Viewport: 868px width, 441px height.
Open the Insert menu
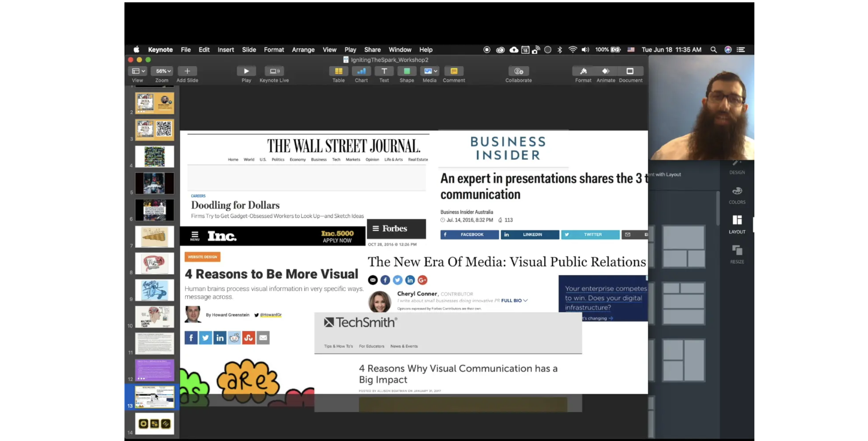226,50
